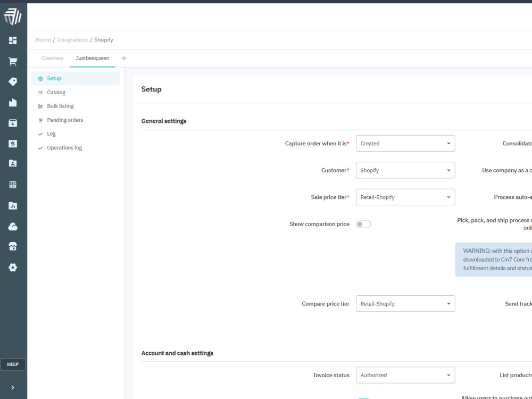Image resolution: width=532 pixels, height=399 pixels.
Task: Click the Pending orders icon
Action: 40,120
